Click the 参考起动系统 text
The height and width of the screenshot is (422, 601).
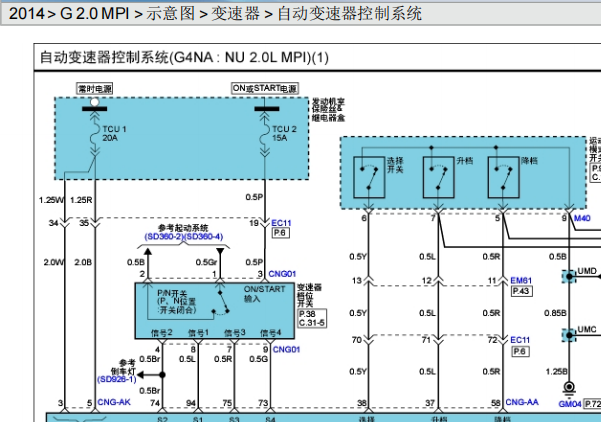click(x=183, y=228)
